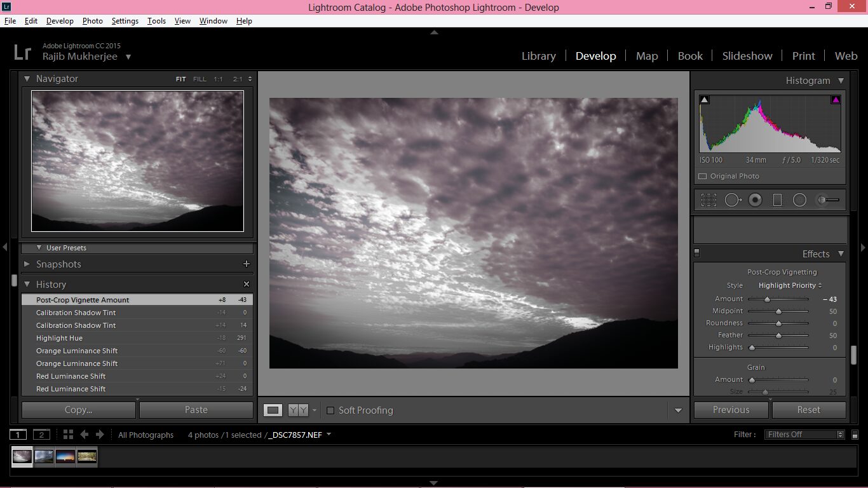Image resolution: width=868 pixels, height=488 pixels.
Task: Switch to the Print module
Action: click(x=803, y=56)
